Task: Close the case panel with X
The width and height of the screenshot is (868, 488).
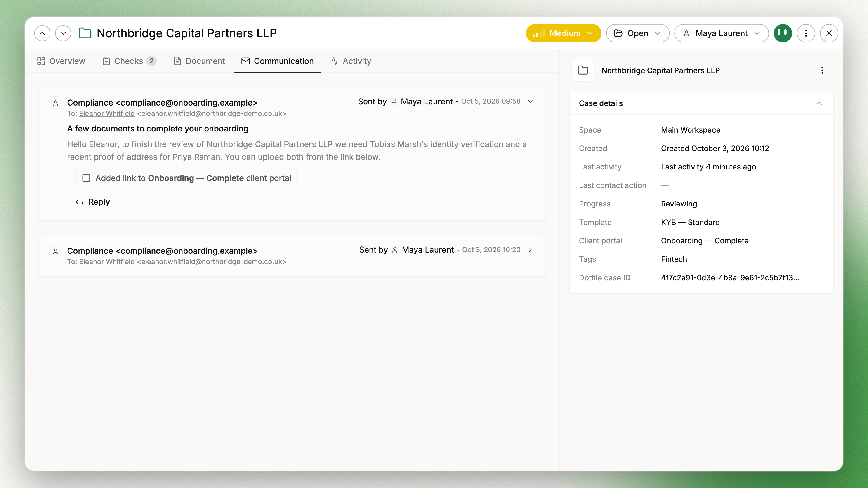Action: tap(829, 33)
